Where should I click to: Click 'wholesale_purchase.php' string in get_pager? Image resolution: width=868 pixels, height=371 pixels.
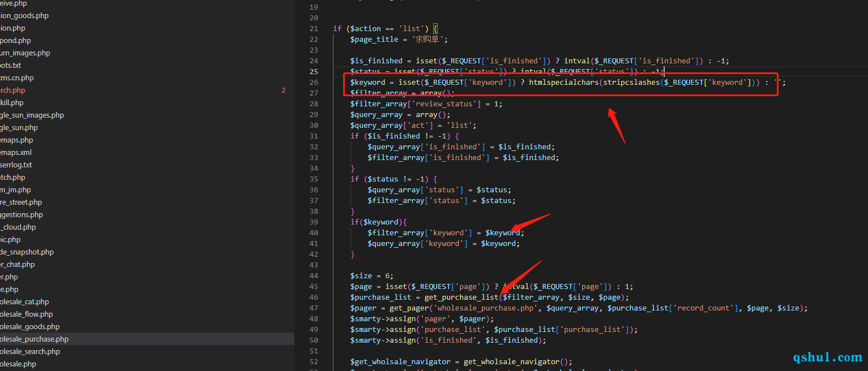(484, 308)
